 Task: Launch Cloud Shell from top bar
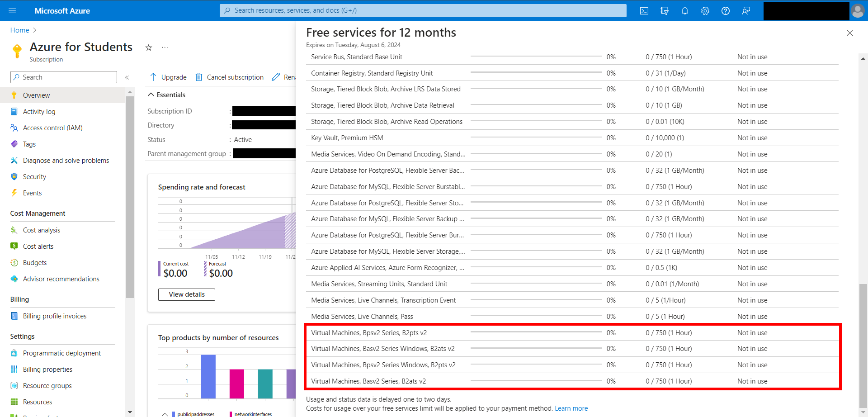click(644, 10)
